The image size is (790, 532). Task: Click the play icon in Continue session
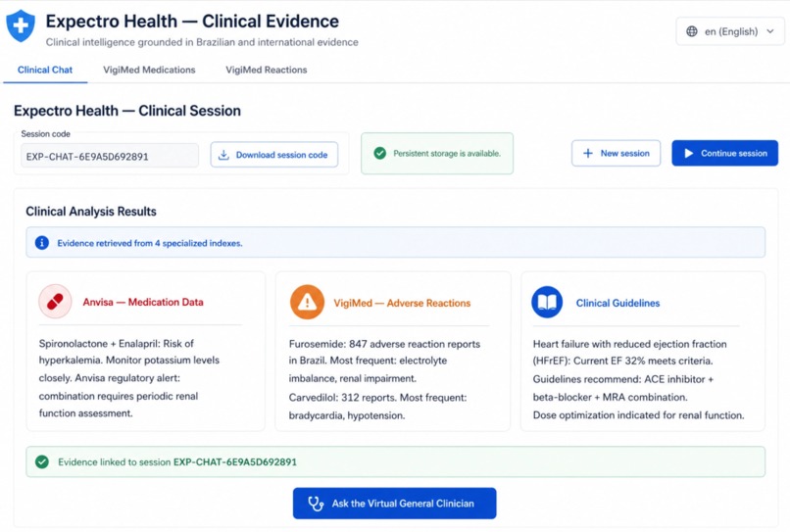(689, 153)
